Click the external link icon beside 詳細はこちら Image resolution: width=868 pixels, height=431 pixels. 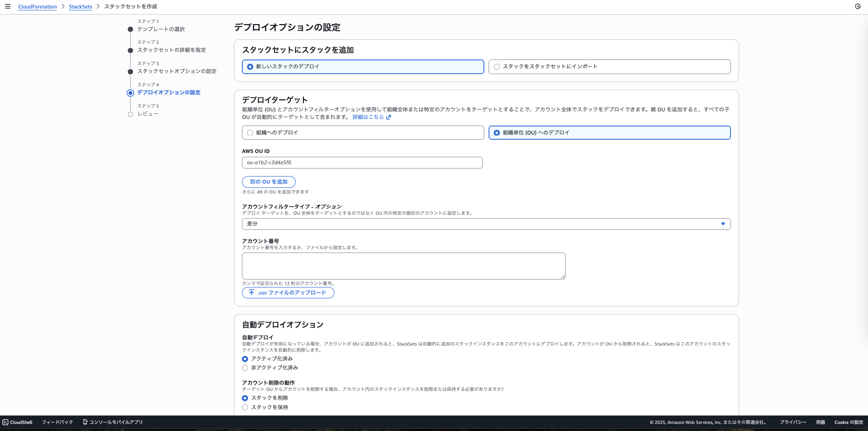388,117
